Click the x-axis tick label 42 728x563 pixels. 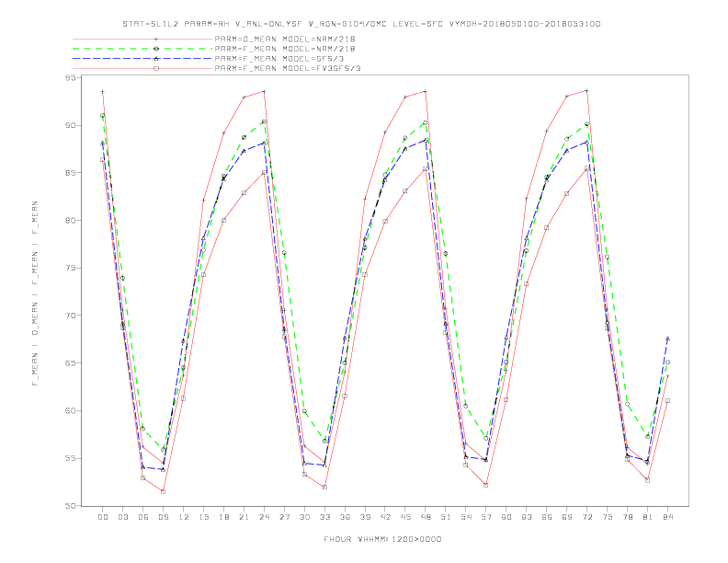tap(385, 517)
